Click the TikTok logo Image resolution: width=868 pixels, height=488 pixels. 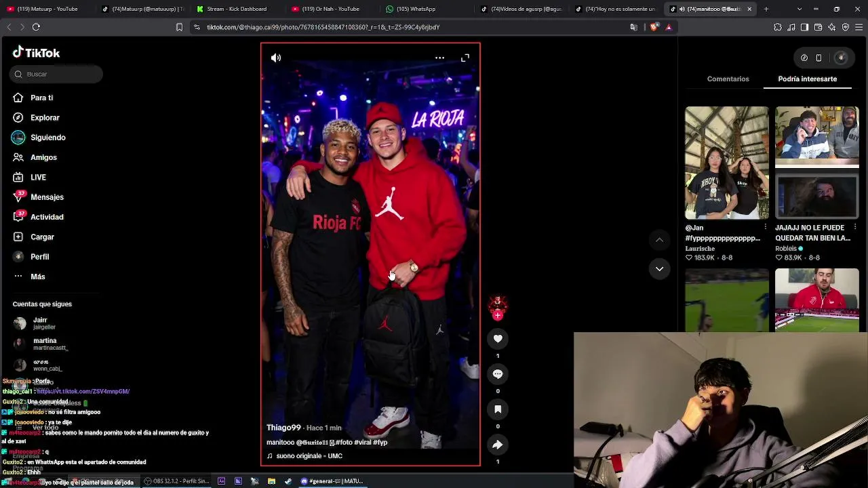tap(37, 53)
